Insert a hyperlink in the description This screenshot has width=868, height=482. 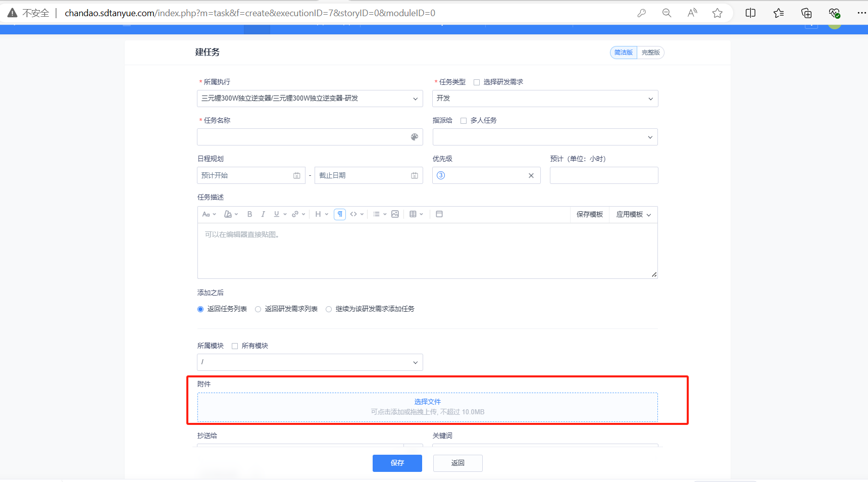tap(298, 214)
